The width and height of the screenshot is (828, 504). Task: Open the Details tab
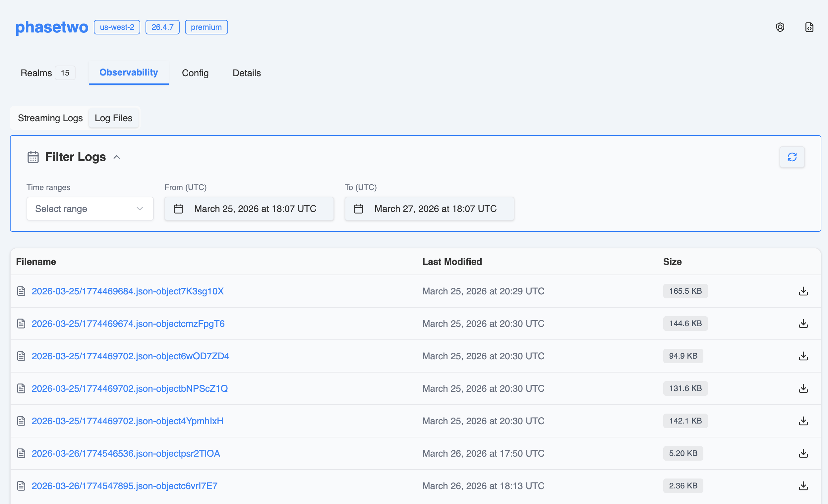click(246, 73)
